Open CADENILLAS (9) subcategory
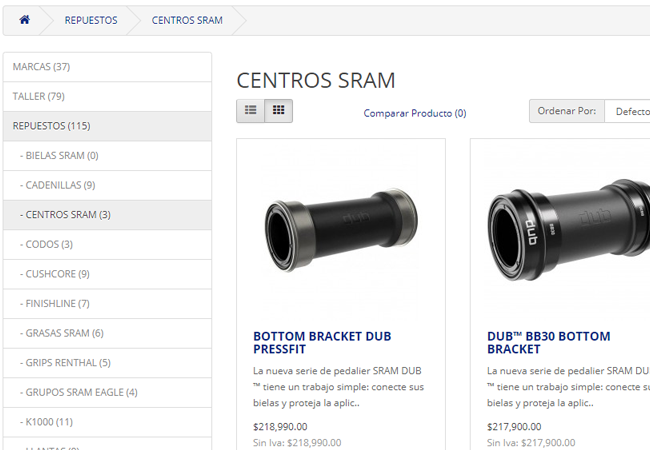Screen dimensions: 650x450 pyautogui.click(x=107, y=185)
